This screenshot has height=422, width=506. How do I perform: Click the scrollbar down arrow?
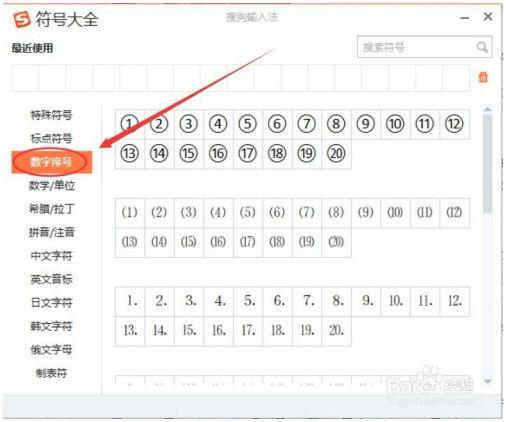click(x=487, y=381)
